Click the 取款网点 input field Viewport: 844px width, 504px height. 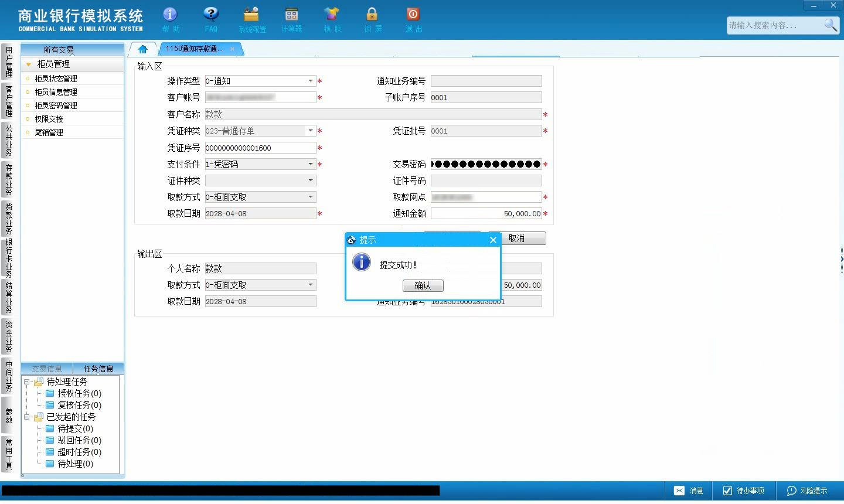486,197
